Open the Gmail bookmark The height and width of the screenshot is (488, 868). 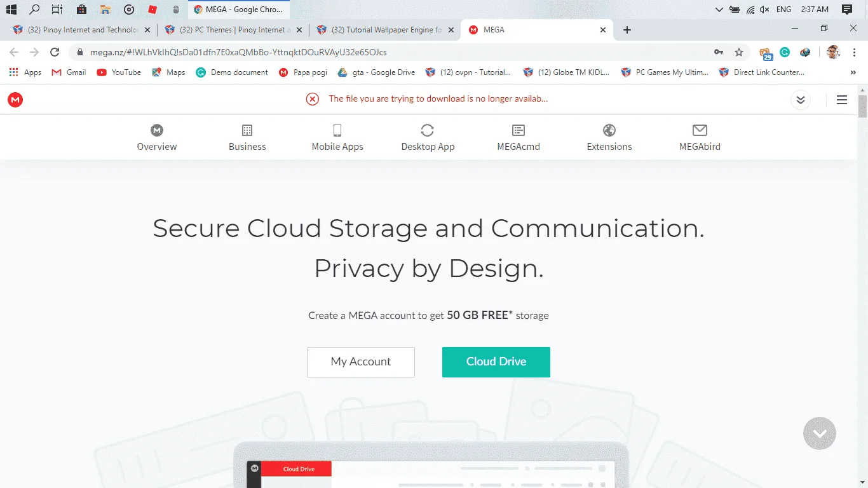pos(69,72)
